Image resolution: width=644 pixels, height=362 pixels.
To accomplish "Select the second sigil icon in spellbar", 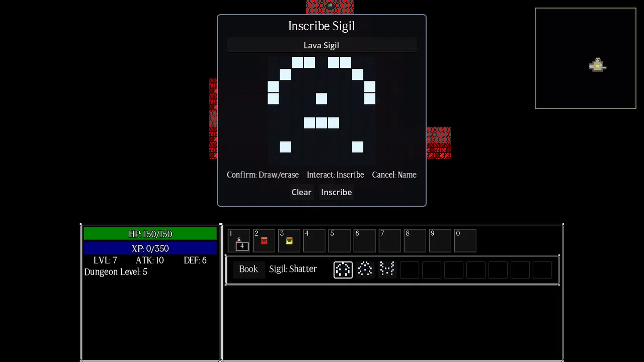I will point(365,269).
